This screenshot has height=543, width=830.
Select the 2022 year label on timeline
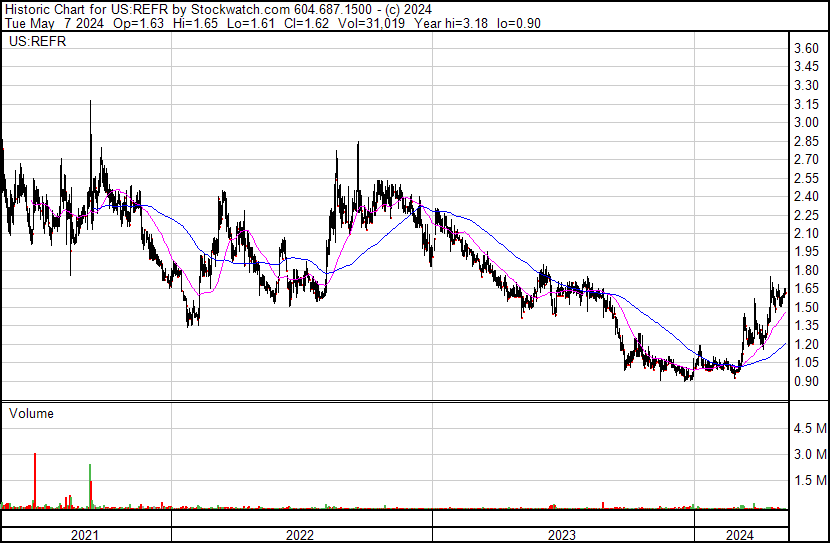point(300,535)
